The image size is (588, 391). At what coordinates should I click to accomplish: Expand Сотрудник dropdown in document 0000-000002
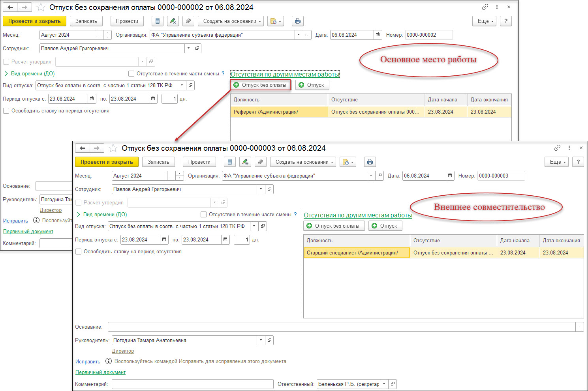point(189,49)
